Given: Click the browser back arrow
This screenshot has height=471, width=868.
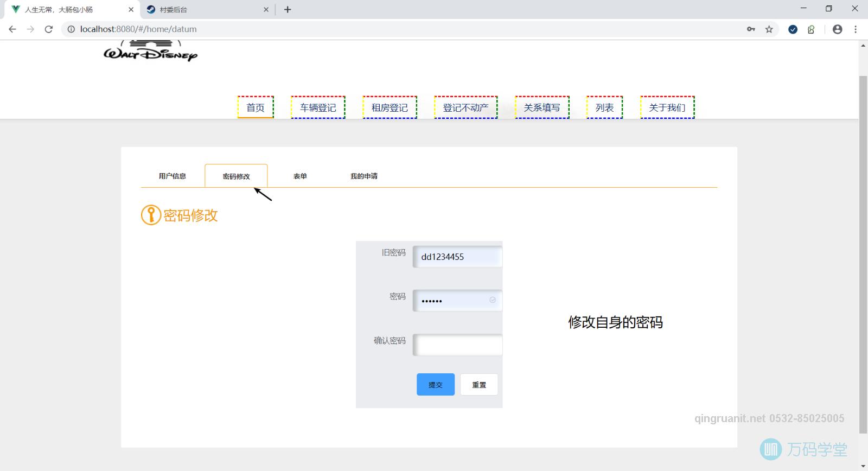Looking at the screenshot, I should pos(12,29).
